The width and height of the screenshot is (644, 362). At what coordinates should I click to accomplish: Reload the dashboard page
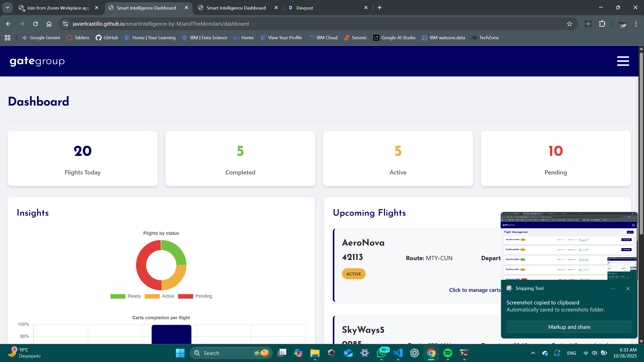[x=35, y=24]
